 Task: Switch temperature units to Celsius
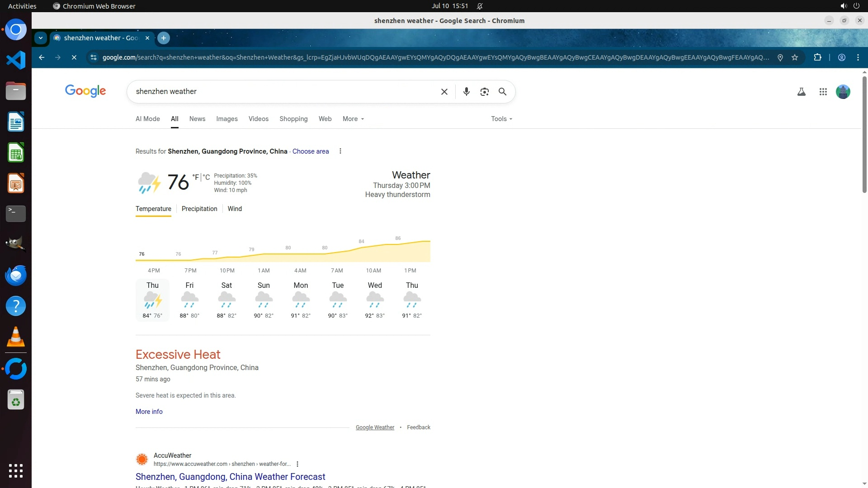[207, 177]
